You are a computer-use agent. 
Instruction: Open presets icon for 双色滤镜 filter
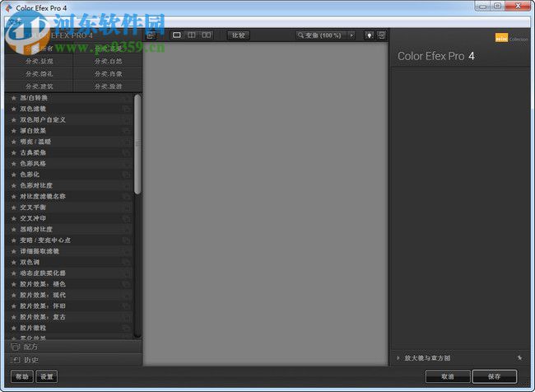(127, 109)
